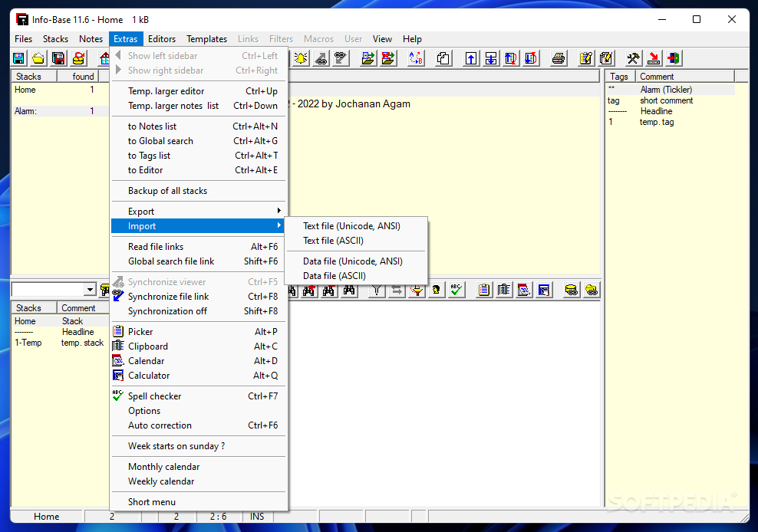Toggle Short menu mode
This screenshot has width=758, height=532.
point(199,502)
